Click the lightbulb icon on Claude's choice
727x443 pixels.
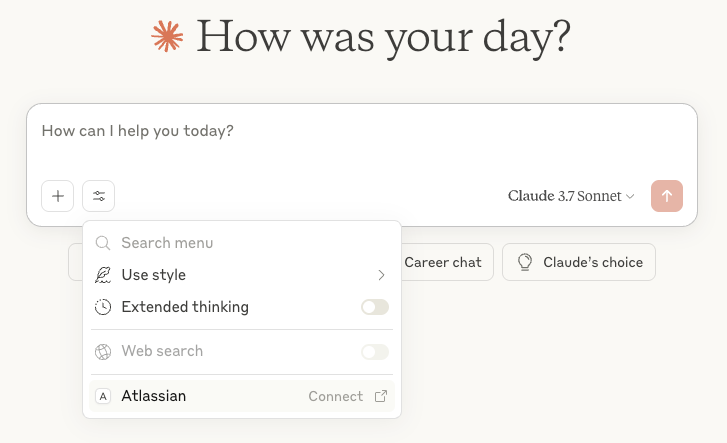click(524, 262)
